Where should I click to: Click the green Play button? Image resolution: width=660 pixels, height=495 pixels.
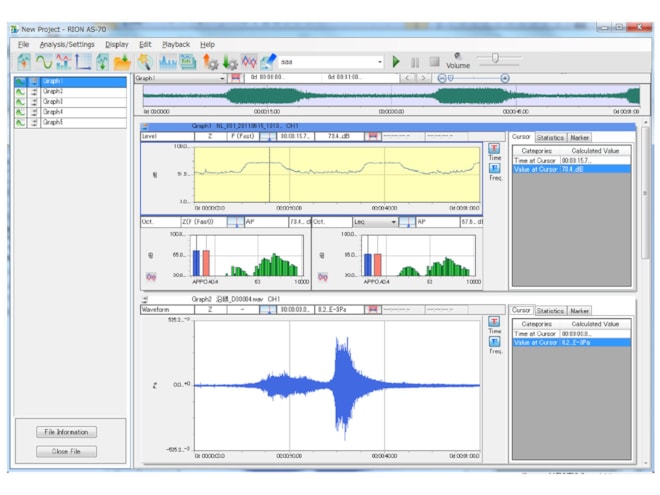[x=397, y=62]
